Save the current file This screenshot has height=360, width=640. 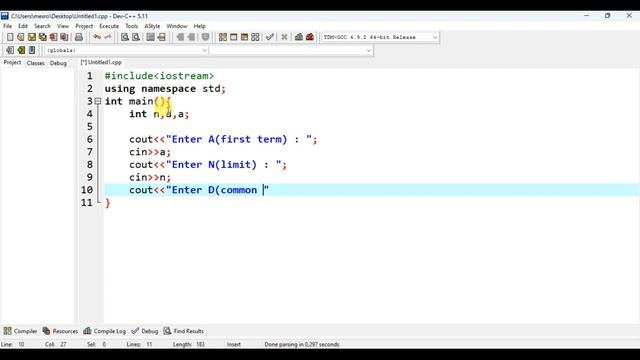click(31, 37)
